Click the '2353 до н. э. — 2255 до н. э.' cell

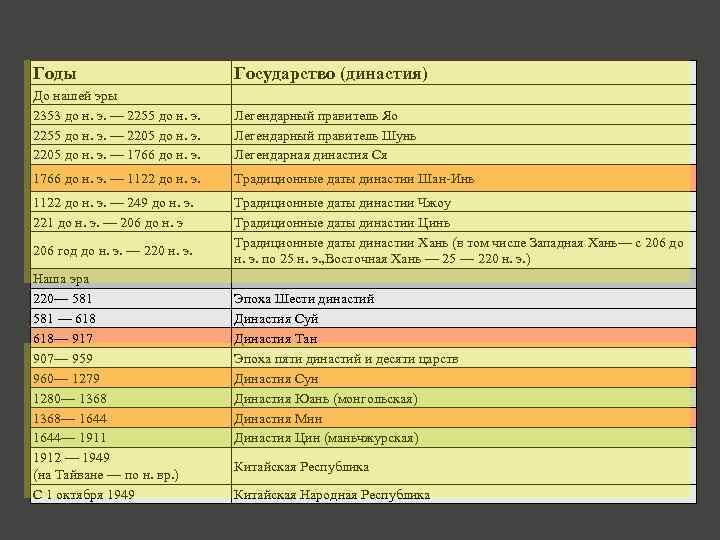(131, 115)
